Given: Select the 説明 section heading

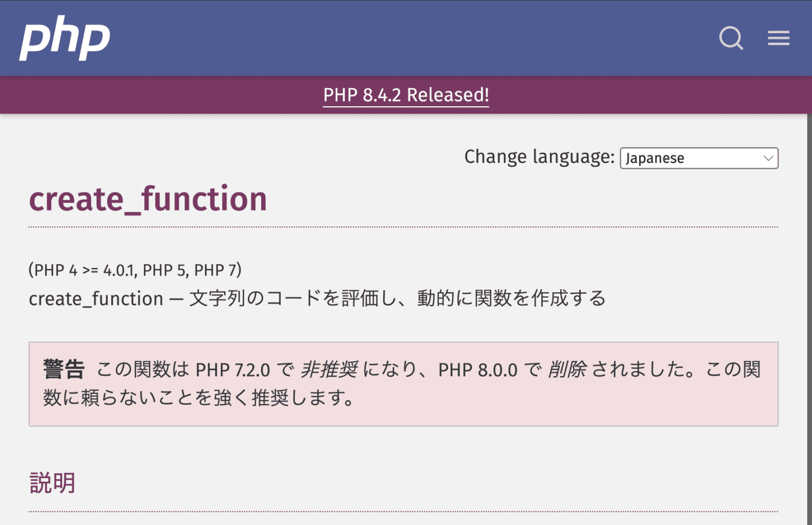Looking at the screenshot, I should [x=52, y=482].
